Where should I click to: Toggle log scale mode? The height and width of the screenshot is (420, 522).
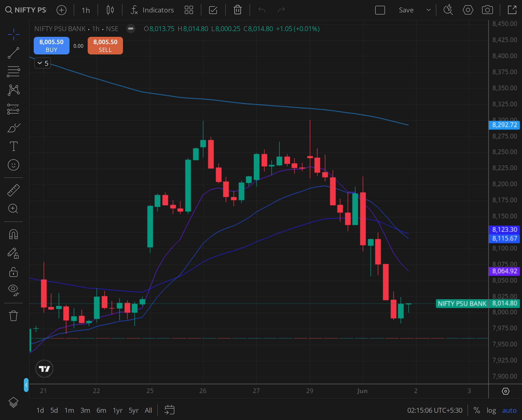pyautogui.click(x=491, y=410)
